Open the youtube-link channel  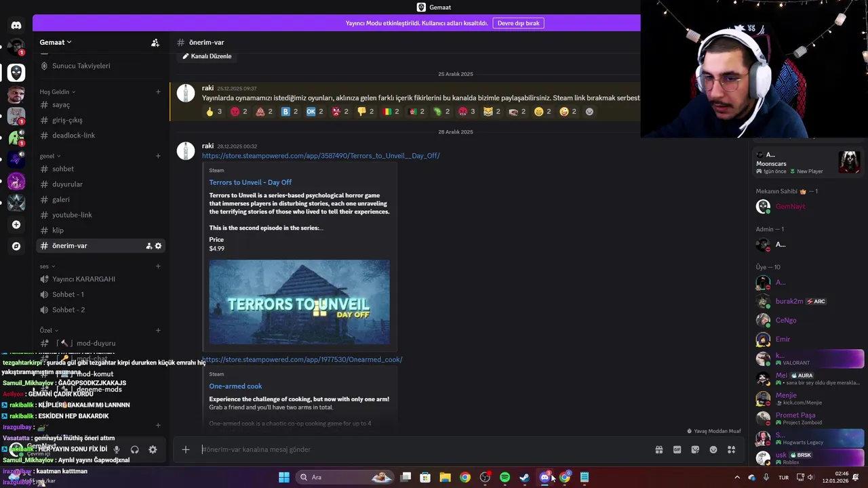point(100,215)
